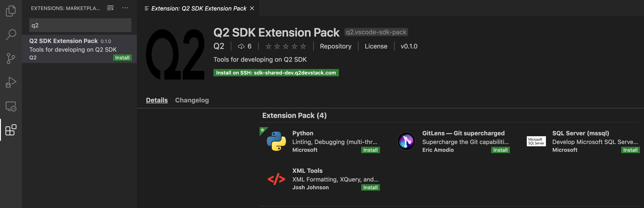Click the download count cloud icon
This screenshot has height=208, width=644.
(x=241, y=46)
